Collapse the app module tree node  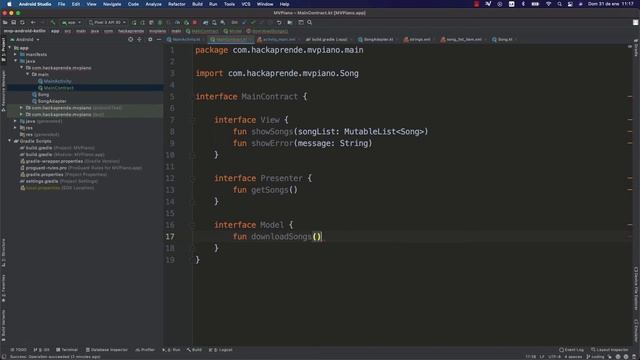10,48
